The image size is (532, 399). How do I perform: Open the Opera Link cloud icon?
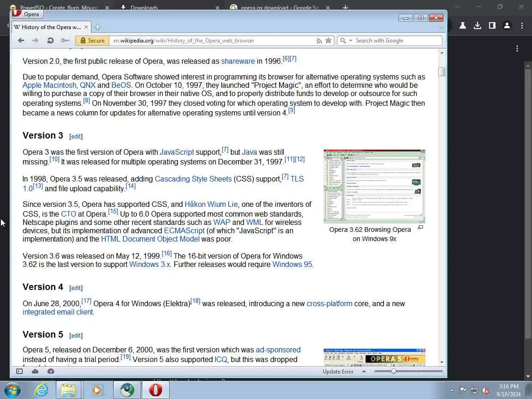coord(35,371)
